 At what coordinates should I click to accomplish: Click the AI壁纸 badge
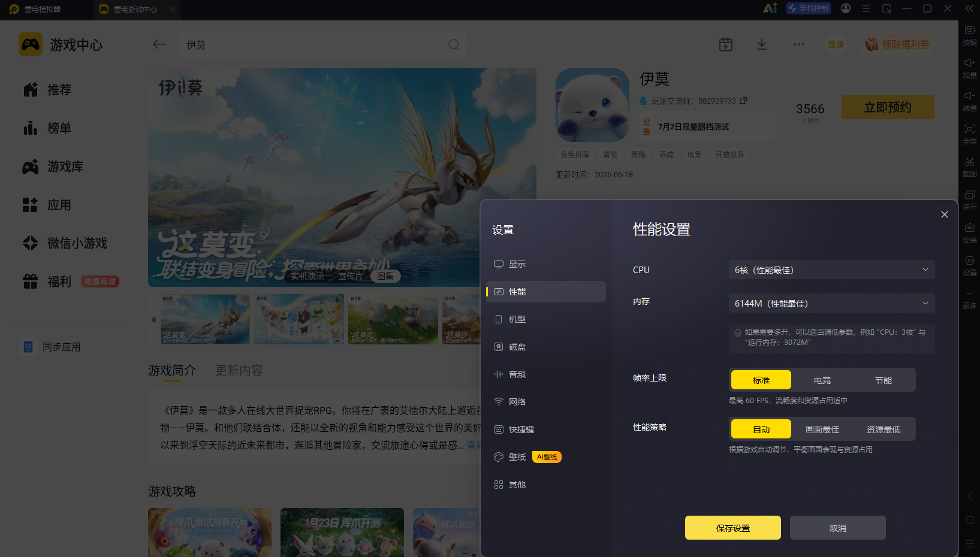tap(547, 457)
